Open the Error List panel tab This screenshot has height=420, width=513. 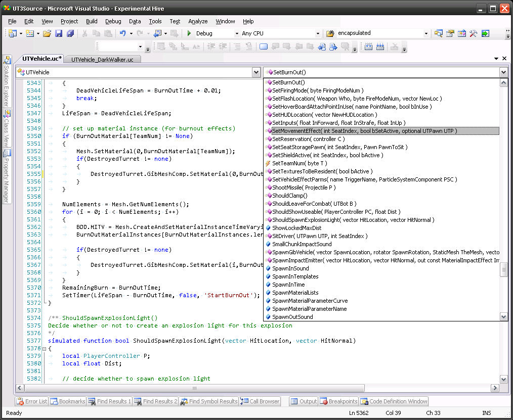pyautogui.click(x=32, y=401)
